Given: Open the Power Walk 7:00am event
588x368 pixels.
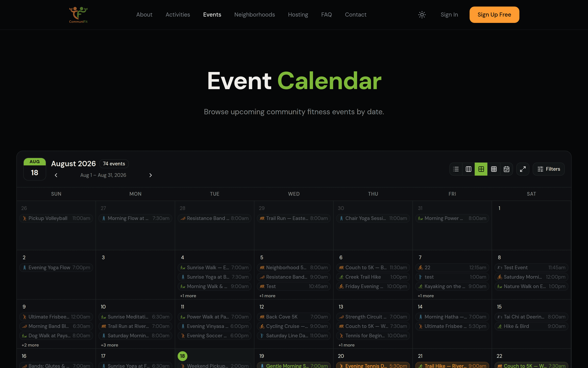Looking at the screenshot, I should tap(215, 317).
